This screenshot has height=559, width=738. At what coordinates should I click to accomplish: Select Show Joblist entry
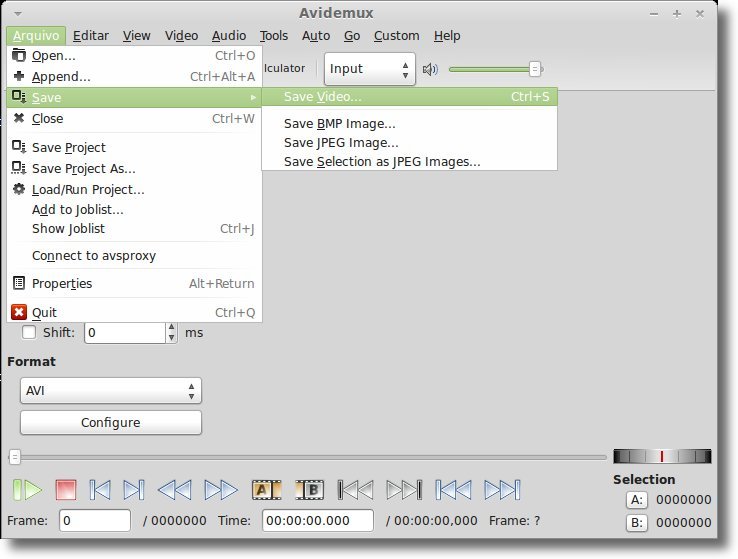pos(134,229)
